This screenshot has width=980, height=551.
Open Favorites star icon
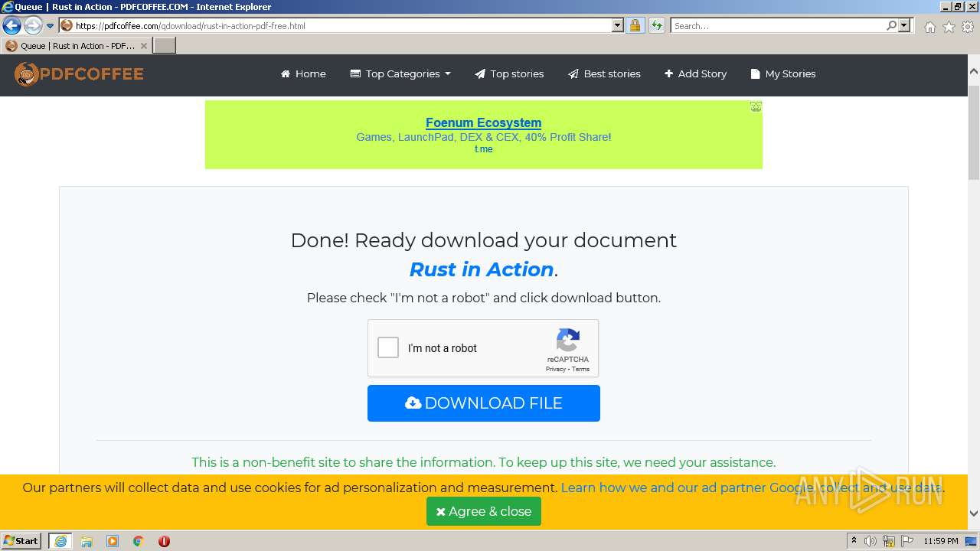point(949,27)
